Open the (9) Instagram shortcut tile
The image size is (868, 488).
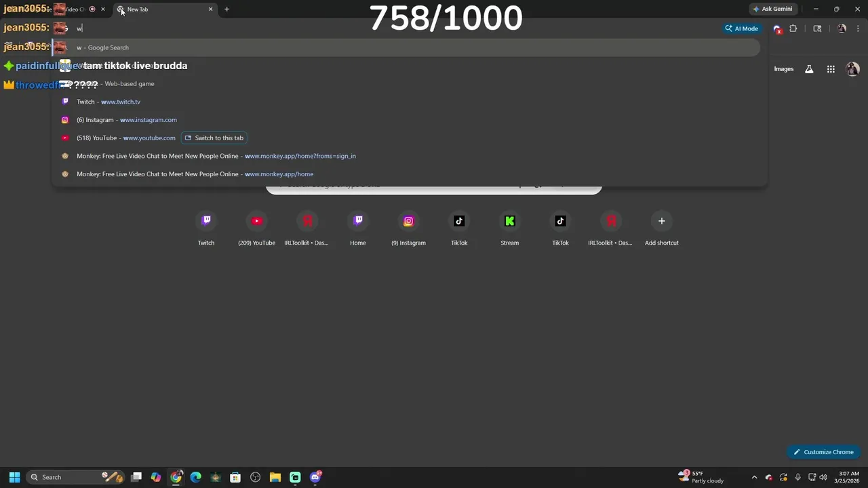[408, 229]
